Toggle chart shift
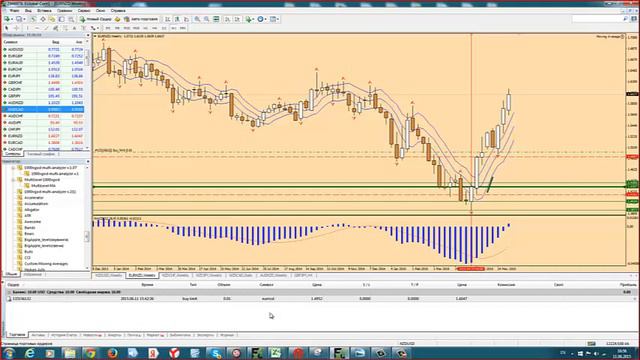This screenshot has height=360, width=640. (237, 19)
